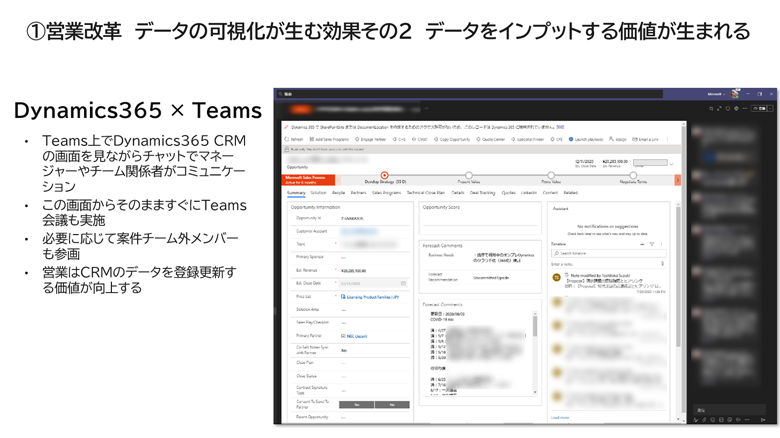780x438 pixels.
Task: Open the Technical Close Plan tab
Action: 425,193
